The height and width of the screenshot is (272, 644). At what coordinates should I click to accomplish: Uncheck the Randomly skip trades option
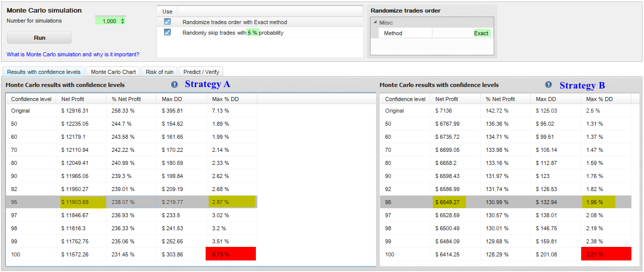[x=167, y=33]
